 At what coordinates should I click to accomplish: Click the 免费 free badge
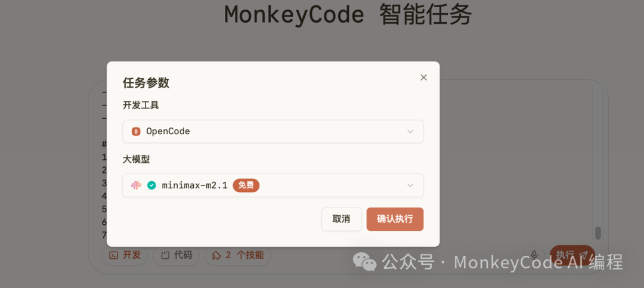coord(246,185)
